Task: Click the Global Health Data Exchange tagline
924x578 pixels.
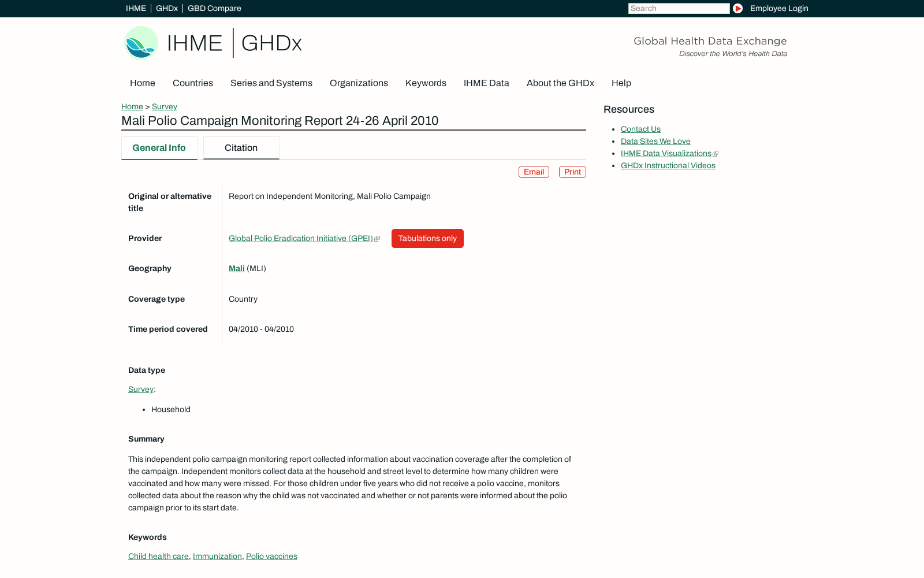Action: click(710, 41)
